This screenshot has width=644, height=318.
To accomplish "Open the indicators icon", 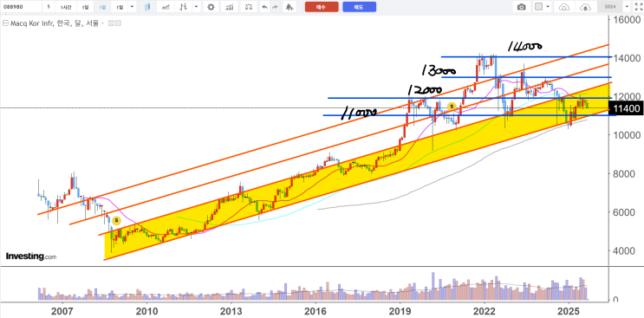I will [x=229, y=7].
